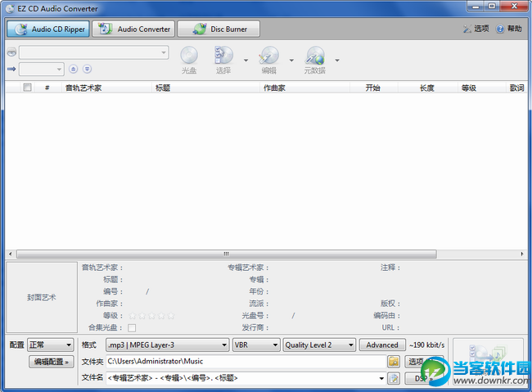The height and width of the screenshot is (392, 532).
Task: Click the edit filename pattern icon
Action: click(x=394, y=378)
